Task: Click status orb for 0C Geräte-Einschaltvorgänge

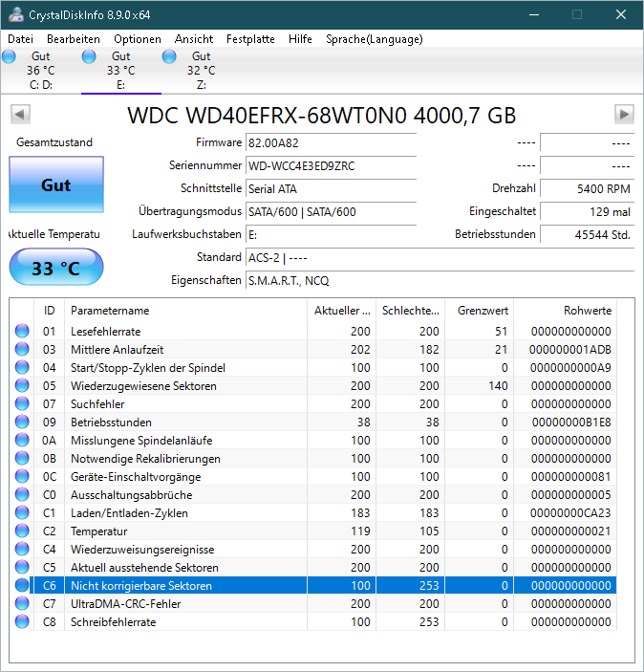Action: tap(22, 477)
